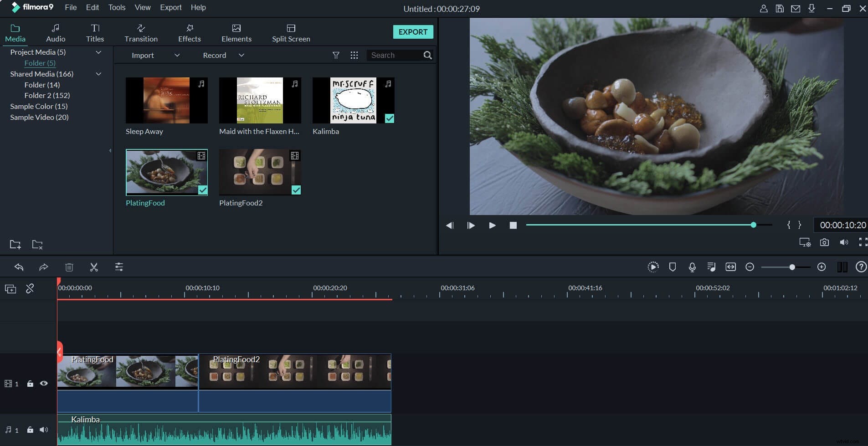Uncheck the PlatingFood2 media checkbox
Image resolution: width=868 pixels, height=446 pixels.
click(x=296, y=190)
